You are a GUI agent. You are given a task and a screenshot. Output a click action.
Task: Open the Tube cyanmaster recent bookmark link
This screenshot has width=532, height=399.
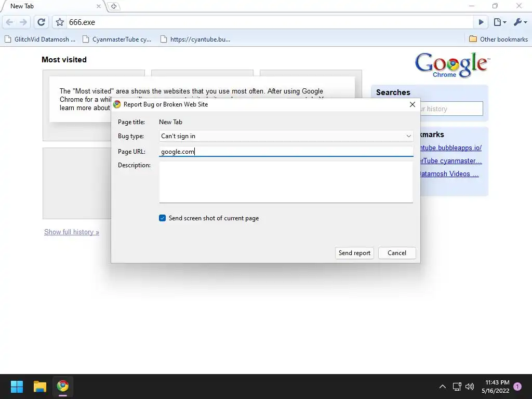pos(451,161)
